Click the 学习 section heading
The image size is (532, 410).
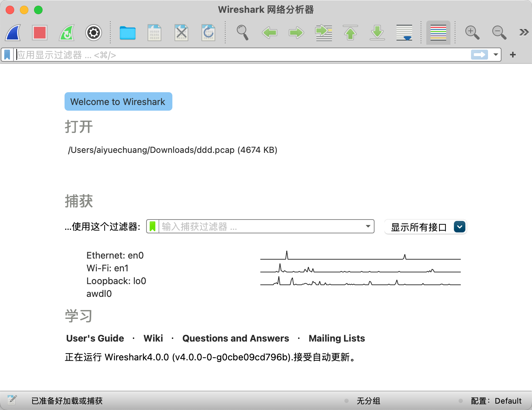[79, 316]
